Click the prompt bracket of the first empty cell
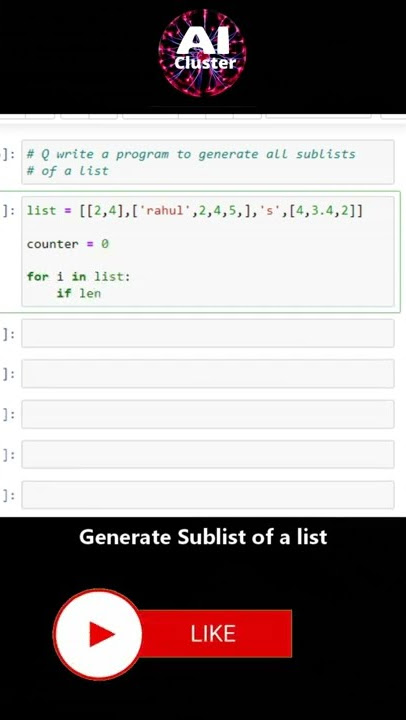 point(8,334)
